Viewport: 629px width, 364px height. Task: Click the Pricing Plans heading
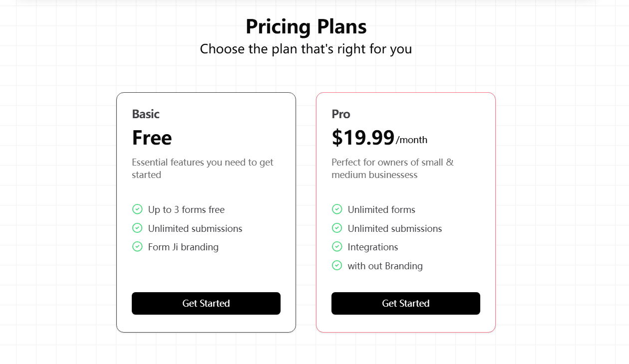[306, 26]
